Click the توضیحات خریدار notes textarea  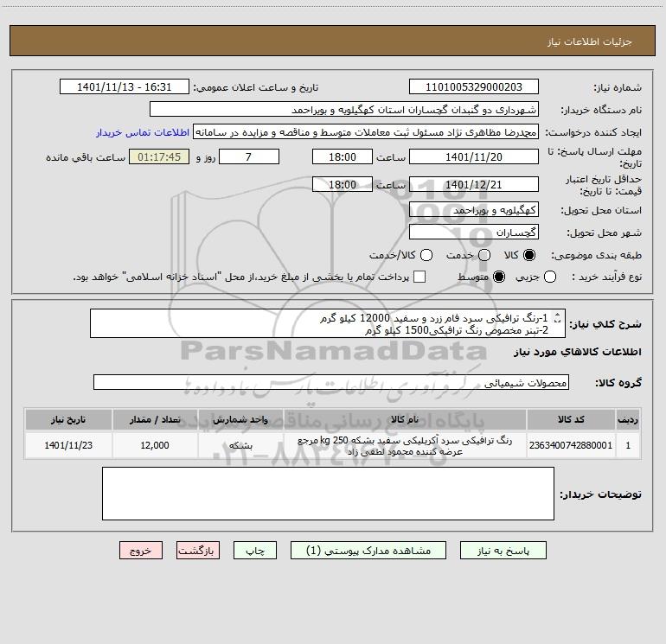[x=328, y=494]
